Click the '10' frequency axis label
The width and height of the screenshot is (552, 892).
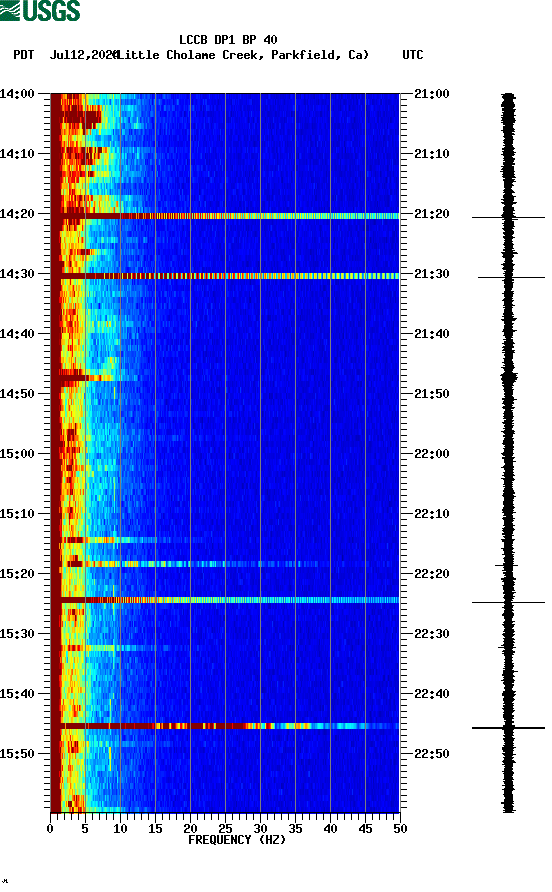[120, 829]
